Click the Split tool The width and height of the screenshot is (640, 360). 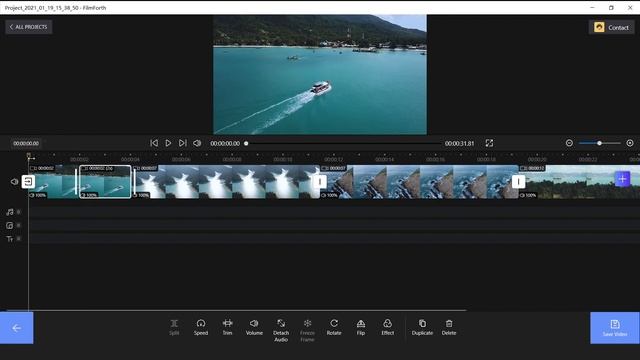(x=174, y=327)
